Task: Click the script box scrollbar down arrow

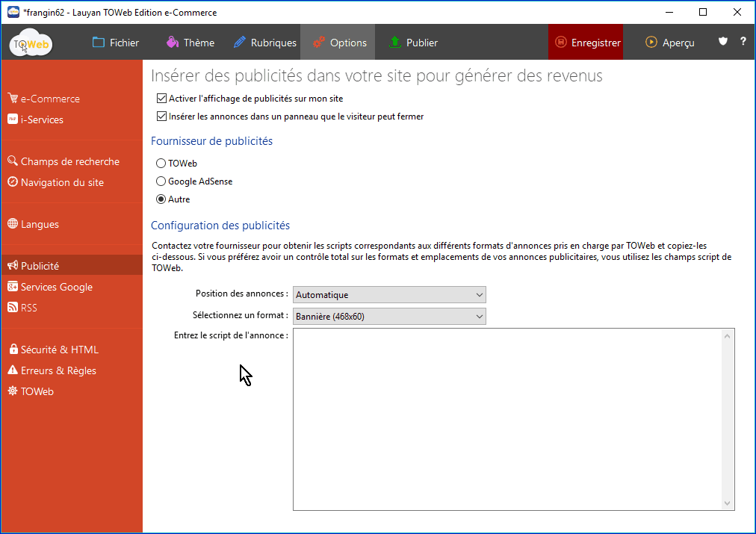Action: coord(728,503)
